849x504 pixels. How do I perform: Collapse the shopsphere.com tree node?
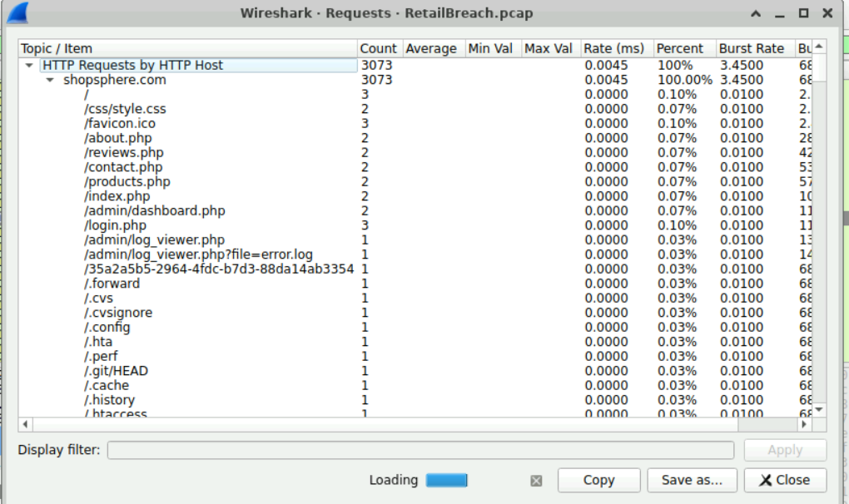(50, 80)
